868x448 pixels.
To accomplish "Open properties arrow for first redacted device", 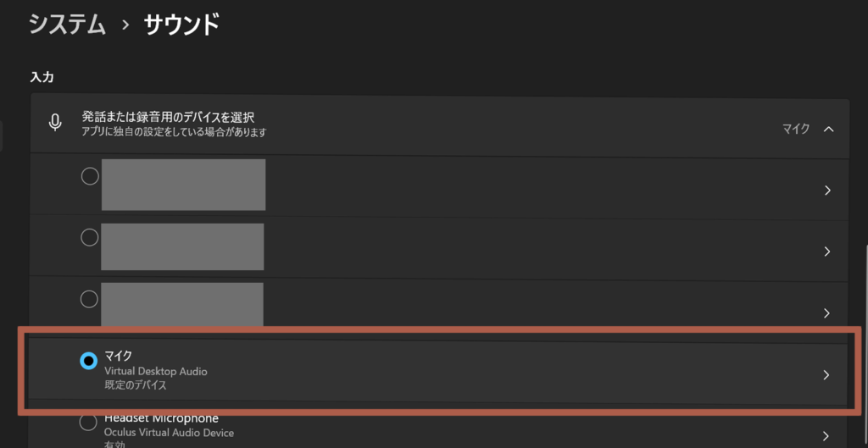I will 827,191.
